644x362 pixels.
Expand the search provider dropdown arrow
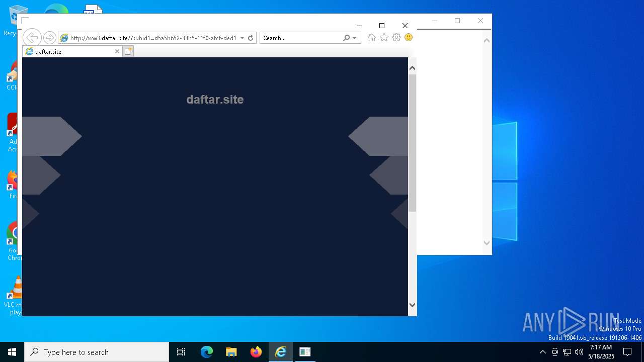[354, 38]
